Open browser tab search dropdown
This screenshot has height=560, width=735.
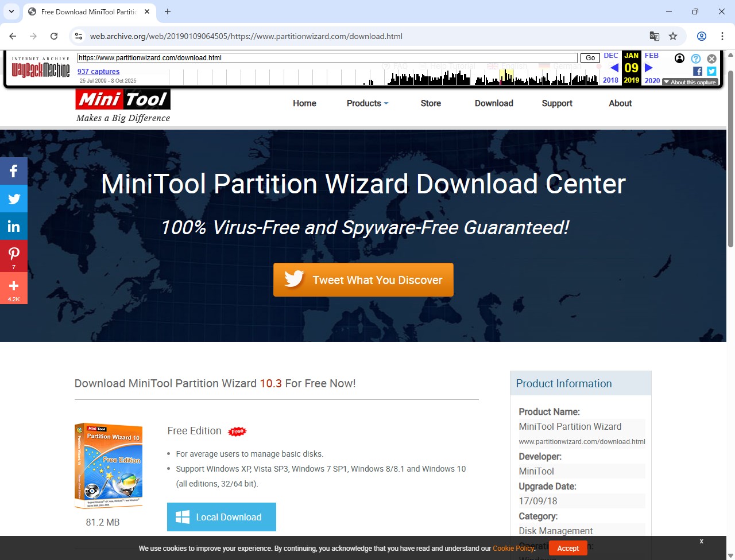point(11,11)
